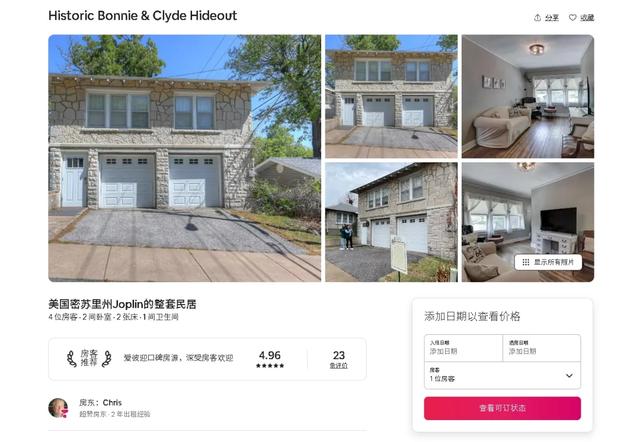This screenshot has height=442, width=640.
Task: Open the living room sofa photo
Action: [x=528, y=96]
